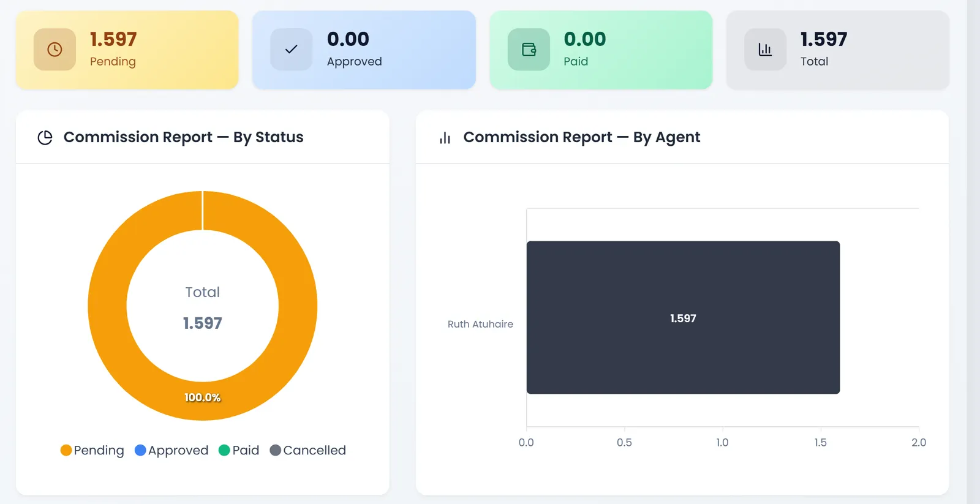Click the Approved card label
Viewport: 980px width, 504px height.
click(354, 61)
